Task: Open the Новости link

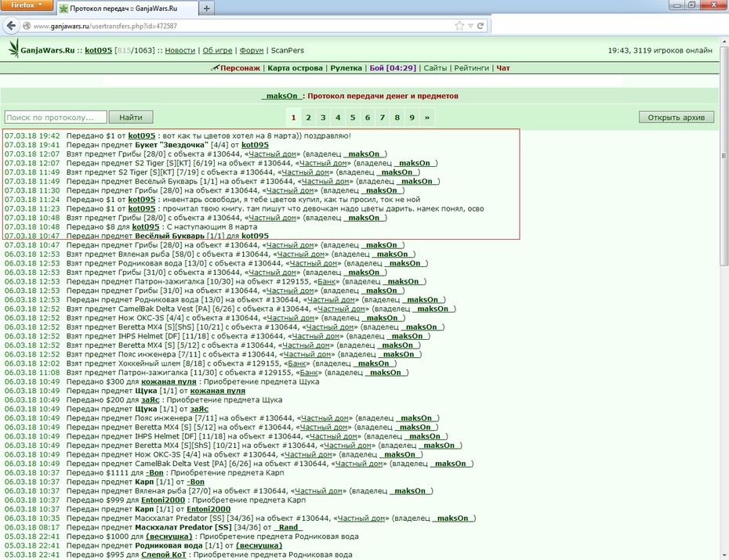Action: tap(180, 50)
